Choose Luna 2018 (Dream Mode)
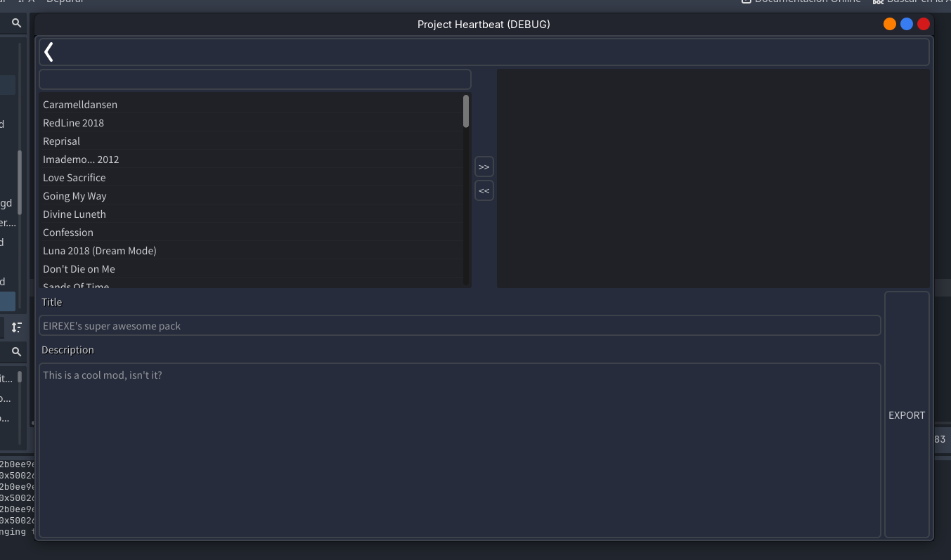 pos(99,251)
